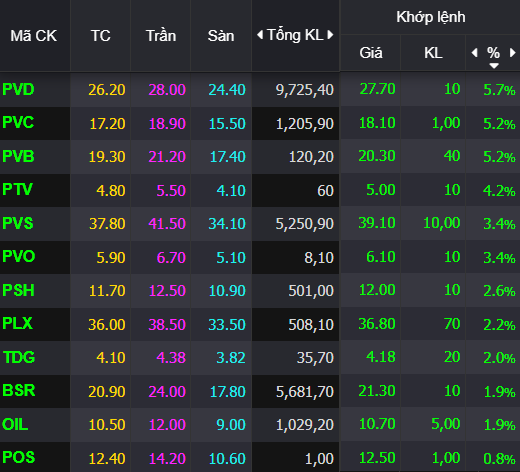The height and width of the screenshot is (472, 520).
Task: Toggle sort indicator under % header
Action: [494, 66]
